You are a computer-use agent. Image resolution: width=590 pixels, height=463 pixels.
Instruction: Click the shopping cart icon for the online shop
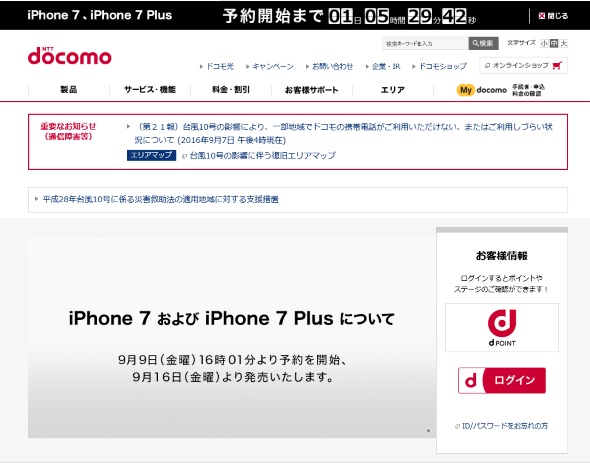pos(557,65)
